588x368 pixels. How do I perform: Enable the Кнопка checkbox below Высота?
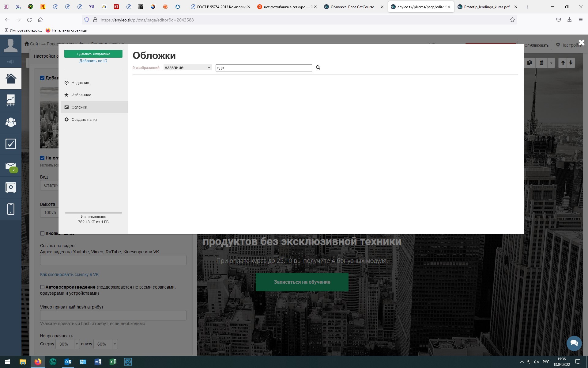point(42,233)
